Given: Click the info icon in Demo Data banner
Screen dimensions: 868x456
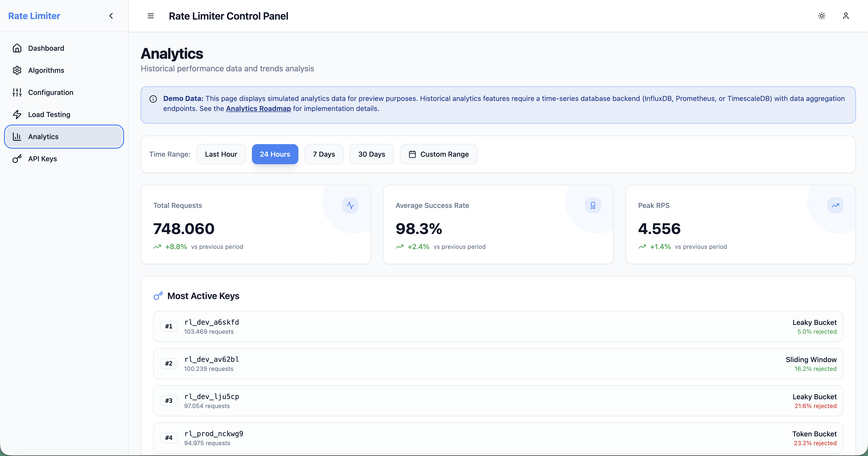Looking at the screenshot, I should 153,99.
